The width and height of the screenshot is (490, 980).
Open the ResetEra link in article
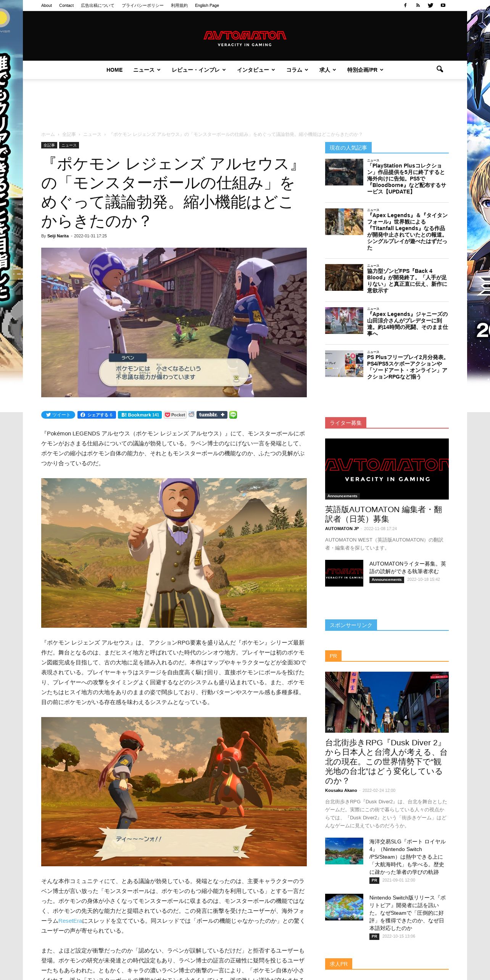70,921
